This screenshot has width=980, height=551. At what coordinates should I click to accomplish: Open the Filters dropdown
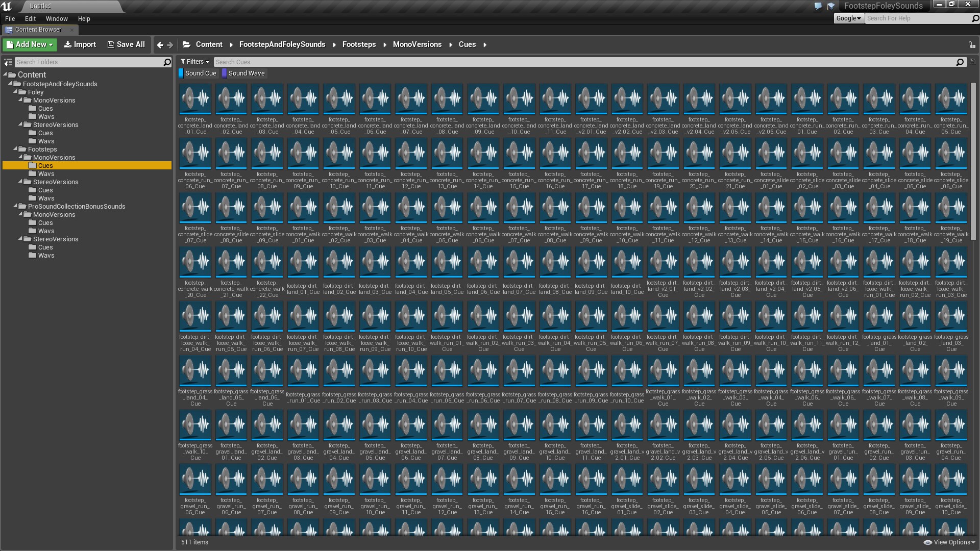point(195,62)
